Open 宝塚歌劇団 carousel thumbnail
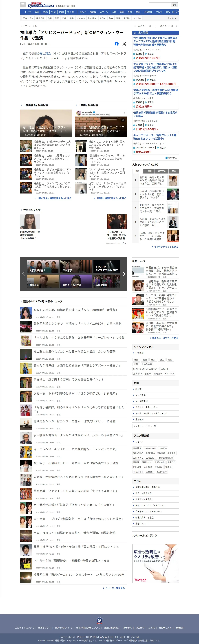The width and height of the screenshot is (199, 644). coord(106,281)
